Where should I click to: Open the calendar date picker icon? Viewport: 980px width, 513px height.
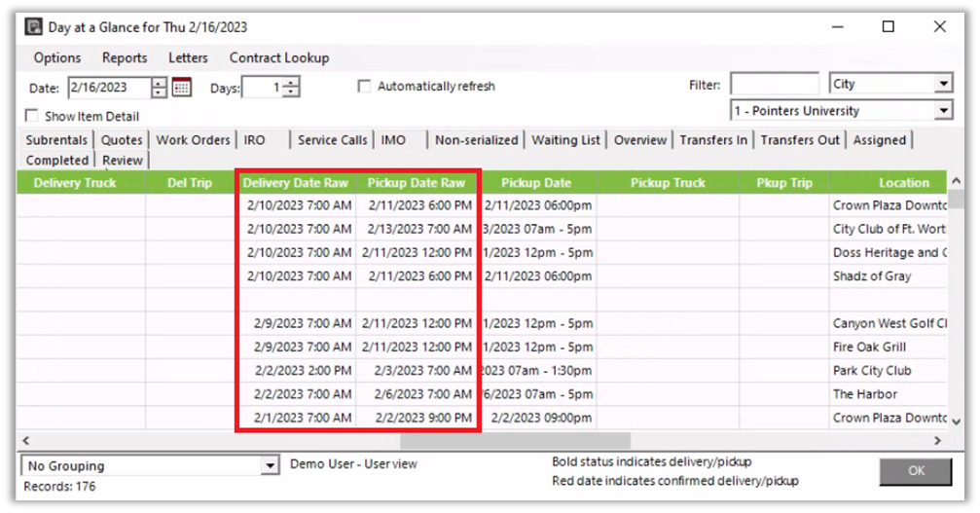(x=182, y=88)
